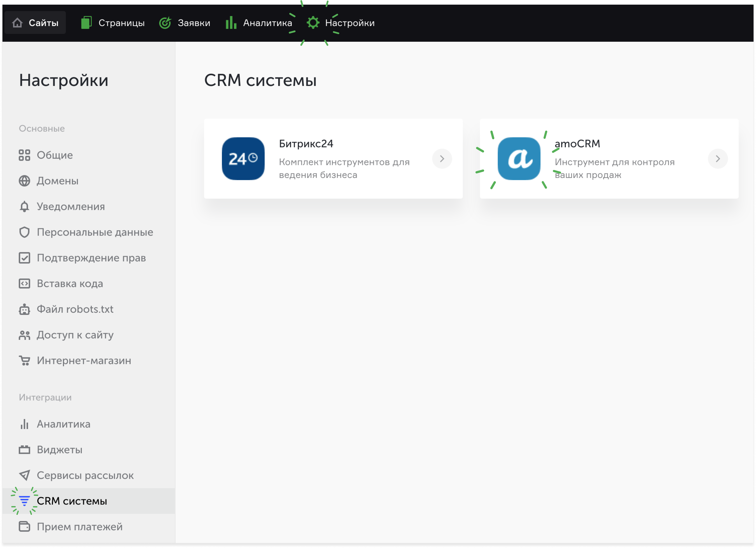756x548 pixels.
Task: Click the bell icon next to Уведомления
Action: tap(24, 207)
